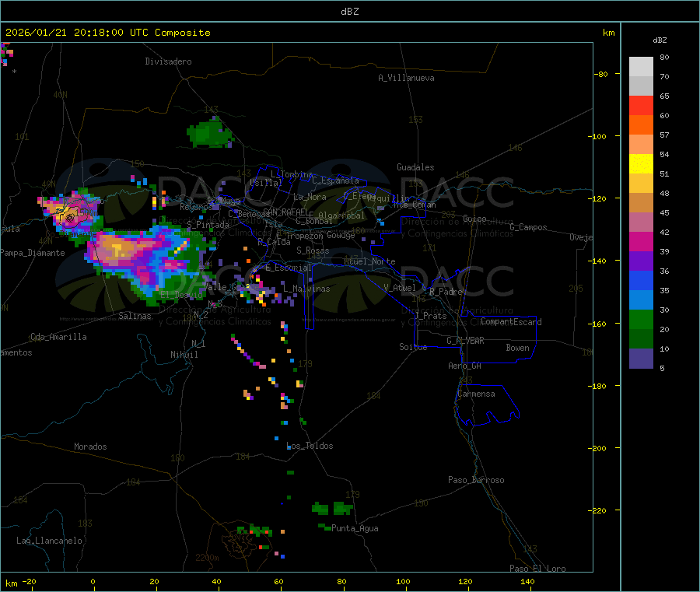Click the timestamp 2026/01/21 20:18:00 UTC Composite
This screenshot has height=592, width=700.
(x=107, y=33)
